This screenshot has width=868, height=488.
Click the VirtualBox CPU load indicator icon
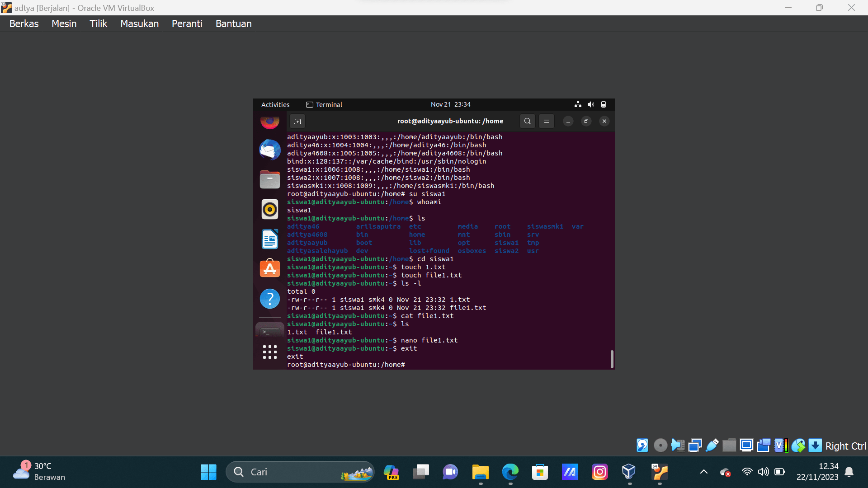coord(781,446)
